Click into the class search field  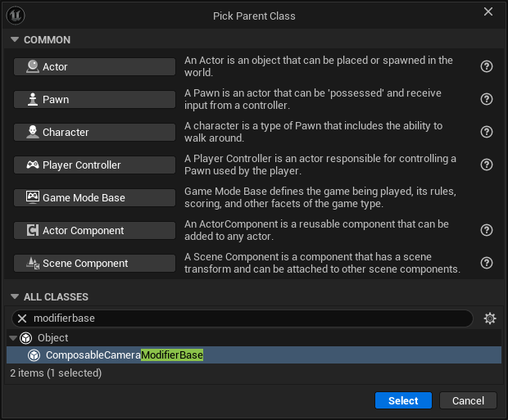(x=246, y=318)
